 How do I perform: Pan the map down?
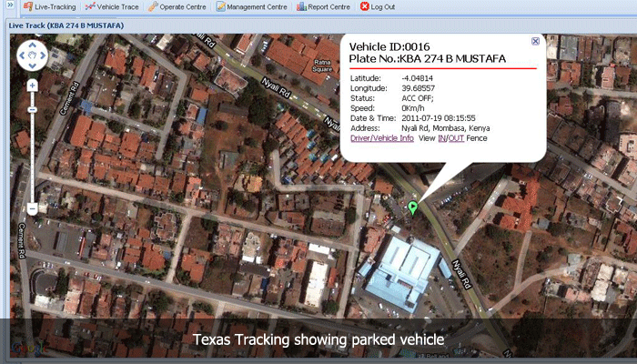pyautogui.click(x=32, y=66)
